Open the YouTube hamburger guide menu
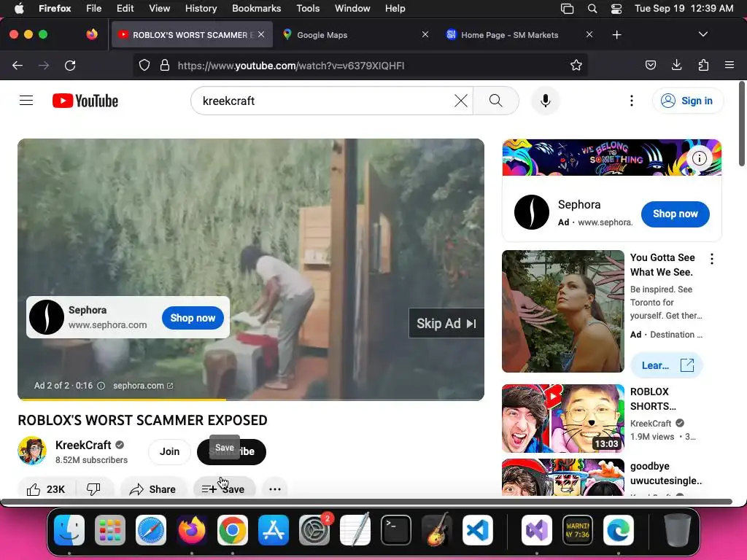The width and height of the screenshot is (747, 560). (x=26, y=101)
